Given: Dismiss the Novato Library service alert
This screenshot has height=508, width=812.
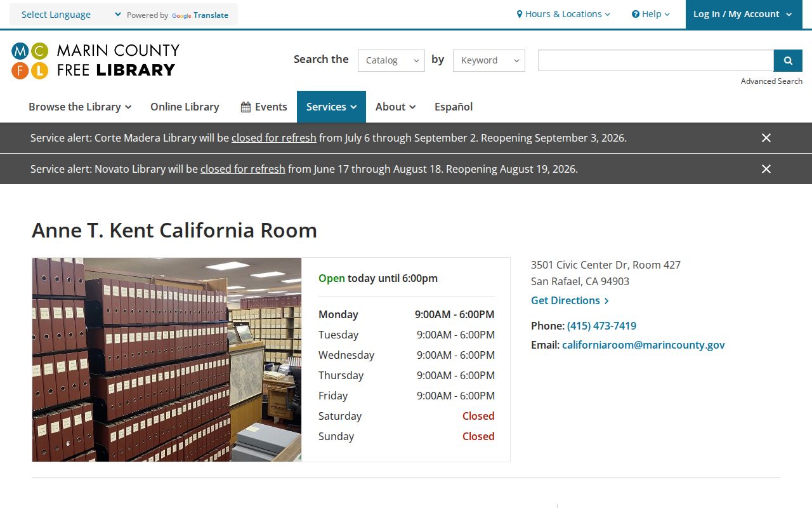Looking at the screenshot, I should click(766, 169).
